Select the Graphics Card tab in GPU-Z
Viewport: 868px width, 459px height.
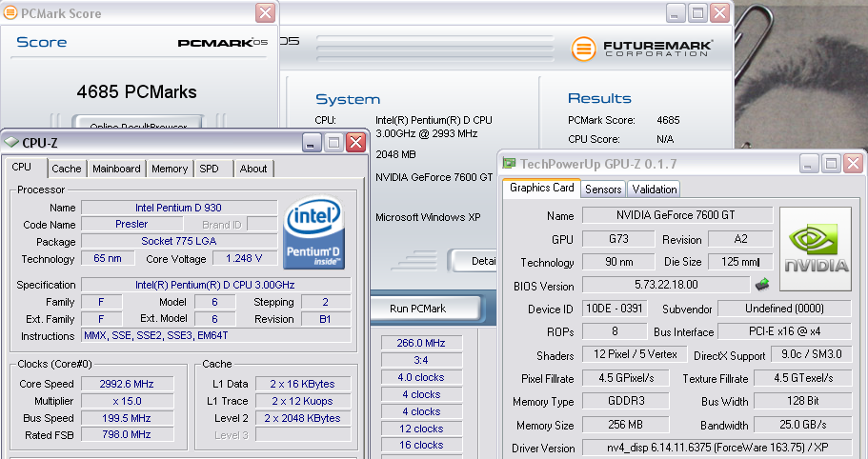pos(541,188)
